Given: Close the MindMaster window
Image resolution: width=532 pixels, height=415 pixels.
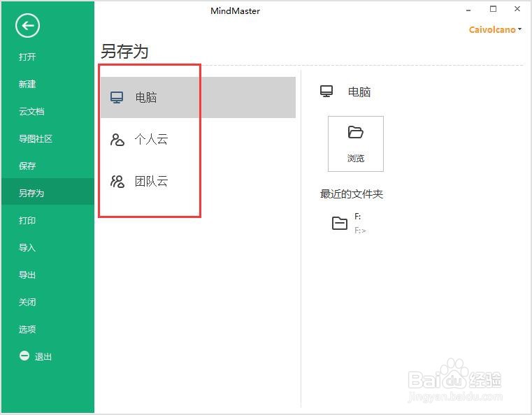Looking at the screenshot, I should click(x=517, y=9).
